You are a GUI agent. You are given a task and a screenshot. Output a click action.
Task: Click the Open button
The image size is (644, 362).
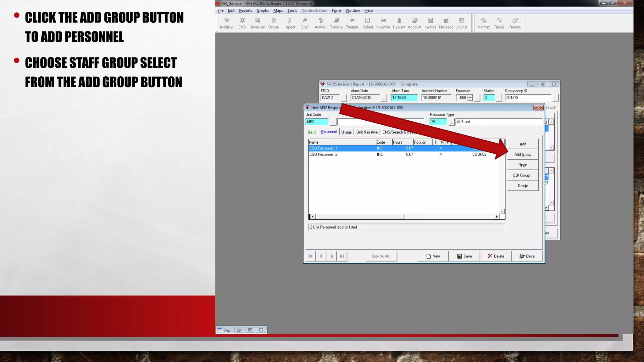[x=523, y=165]
